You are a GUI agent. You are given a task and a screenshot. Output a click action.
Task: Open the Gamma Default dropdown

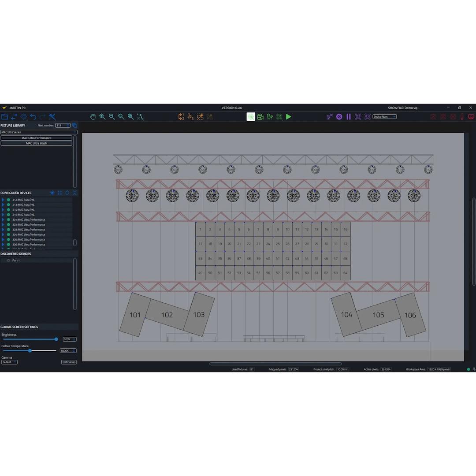tap(9, 362)
